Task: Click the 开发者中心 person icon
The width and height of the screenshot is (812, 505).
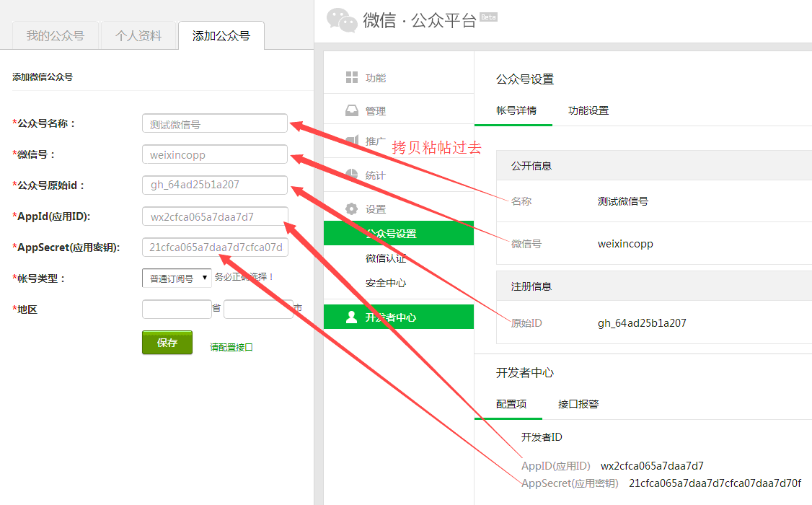Action: [352, 317]
